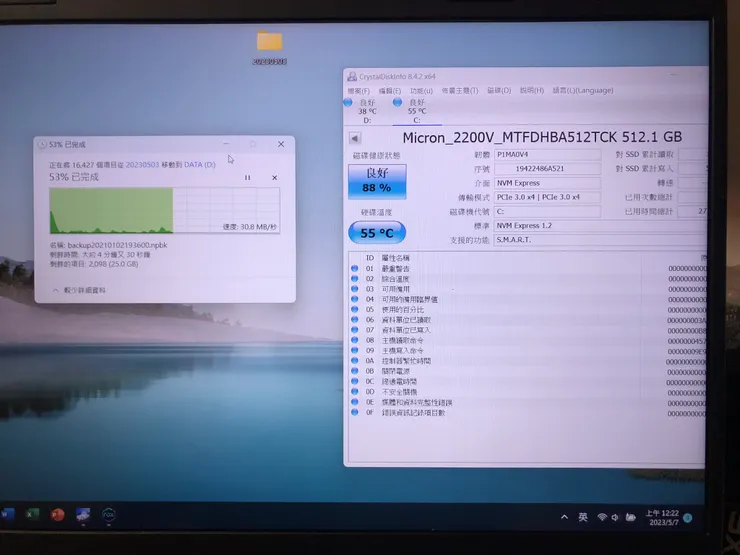The width and height of the screenshot is (740, 555).
Task: Click the standard field NVM Express 1.2
Action: click(x=600, y=226)
